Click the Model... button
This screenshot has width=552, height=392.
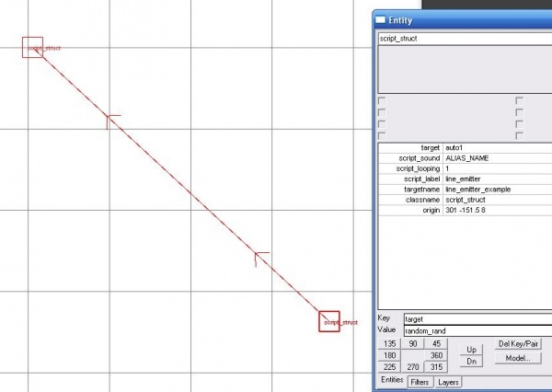(x=517, y=358)
